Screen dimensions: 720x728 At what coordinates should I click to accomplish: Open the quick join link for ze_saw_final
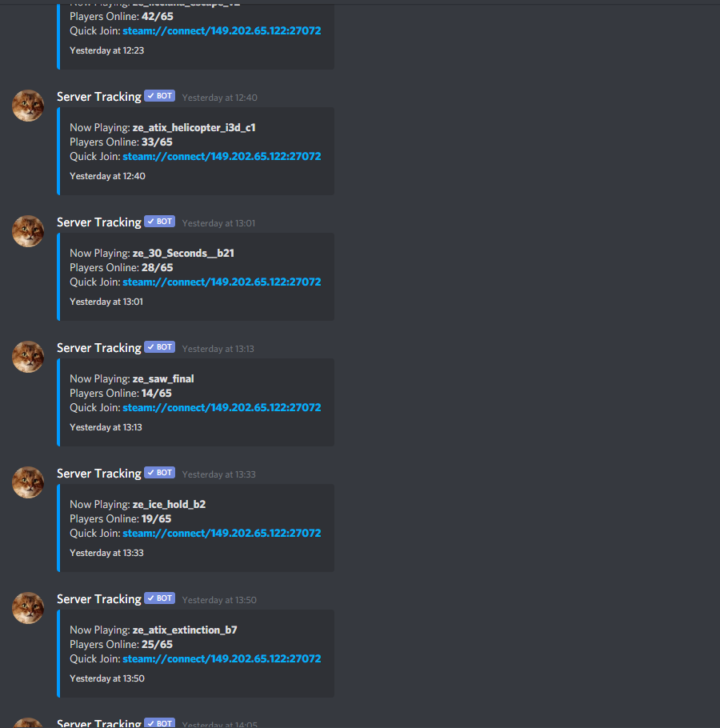[222, 408]
